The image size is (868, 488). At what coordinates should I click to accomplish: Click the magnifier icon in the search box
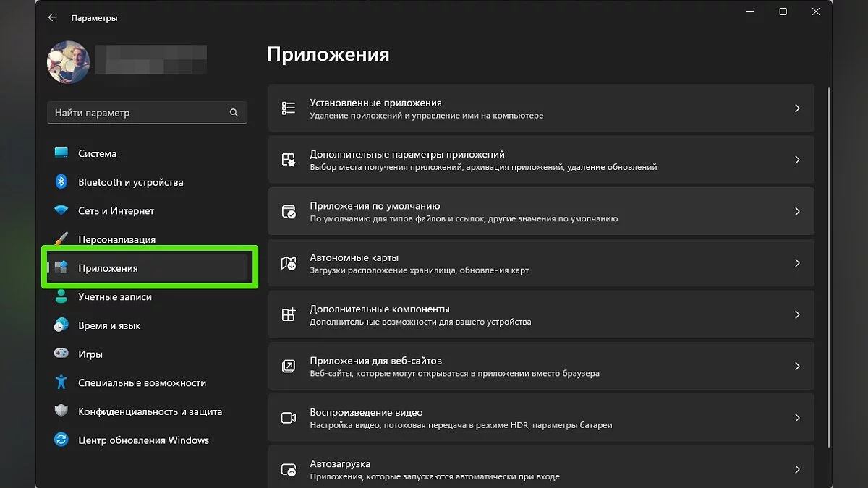tap(234, 113)
